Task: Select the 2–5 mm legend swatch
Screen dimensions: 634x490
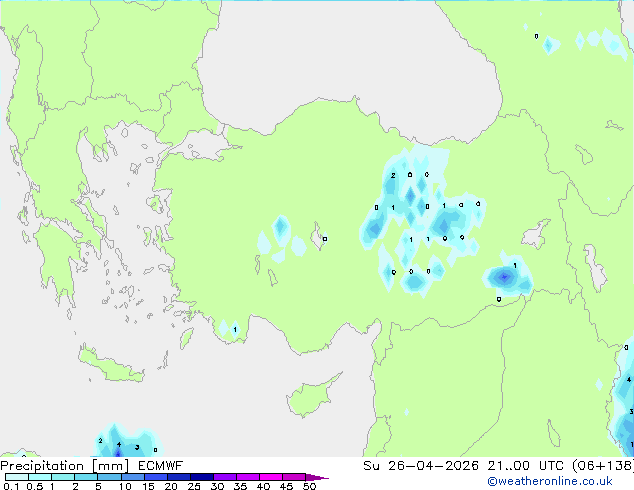Action: coord(86,477)
